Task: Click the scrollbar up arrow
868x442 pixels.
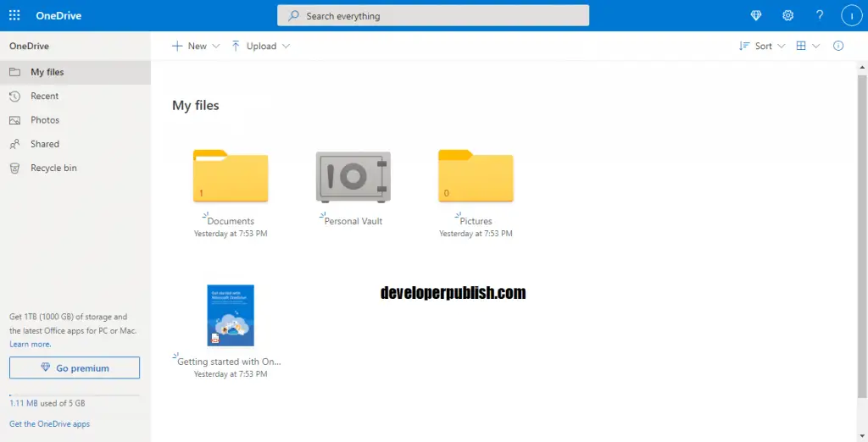Action: point(862,68)
